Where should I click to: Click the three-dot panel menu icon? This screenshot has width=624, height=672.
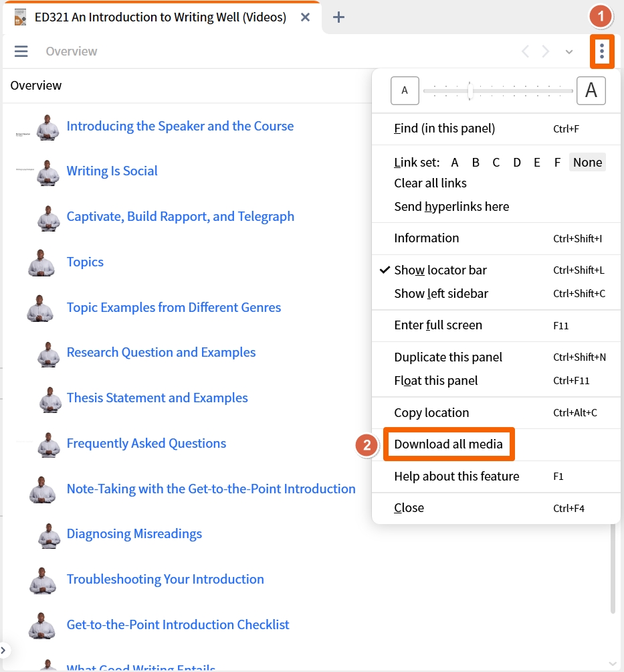pos(602,52)
